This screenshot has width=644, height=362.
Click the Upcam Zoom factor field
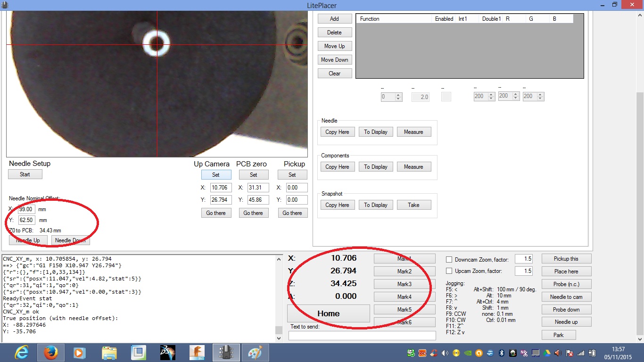click(524, 271)
